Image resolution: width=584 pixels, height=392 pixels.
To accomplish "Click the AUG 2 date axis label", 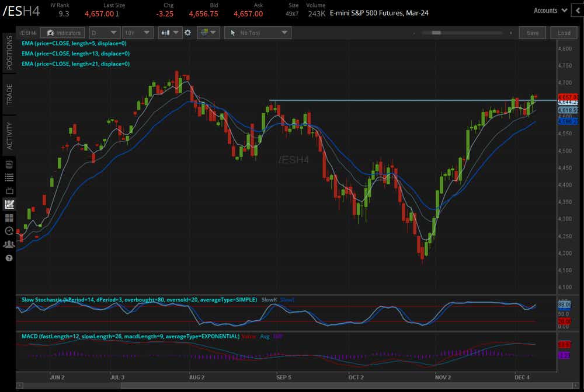I will point(197,377).
